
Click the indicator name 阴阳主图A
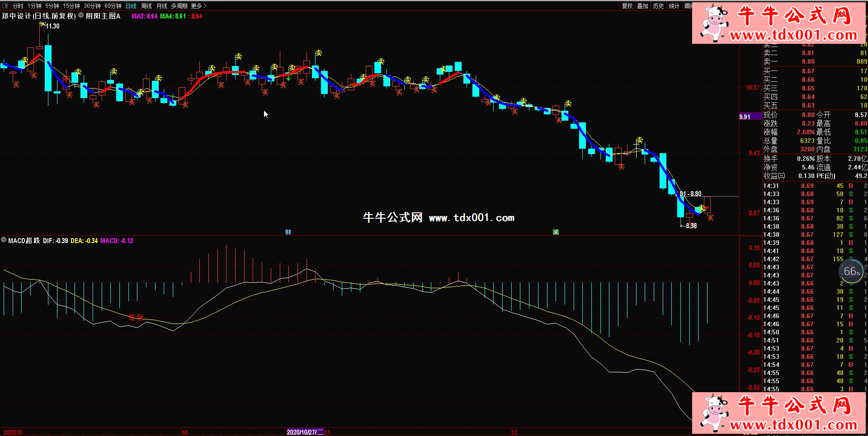point(103,16)
